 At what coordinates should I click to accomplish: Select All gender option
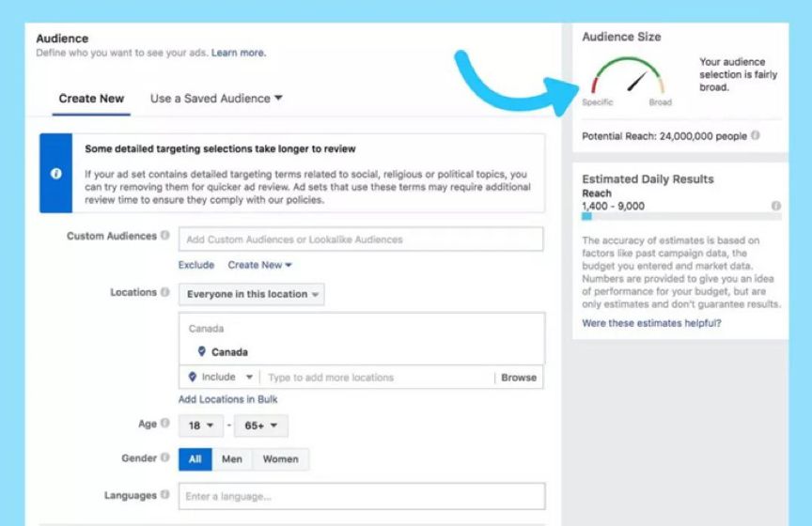tap(195, 459)
